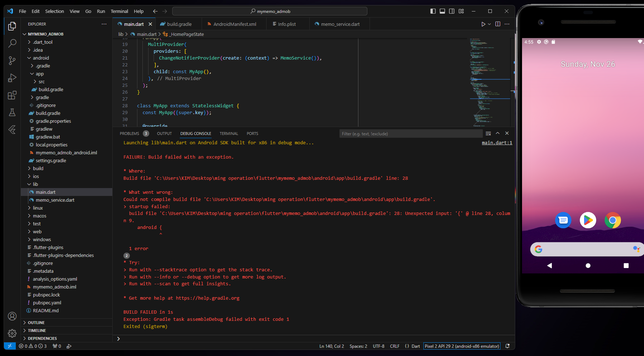The image size is (644, 356).
Task: Open Play Store on the emulator
Action: click(588, 220)
